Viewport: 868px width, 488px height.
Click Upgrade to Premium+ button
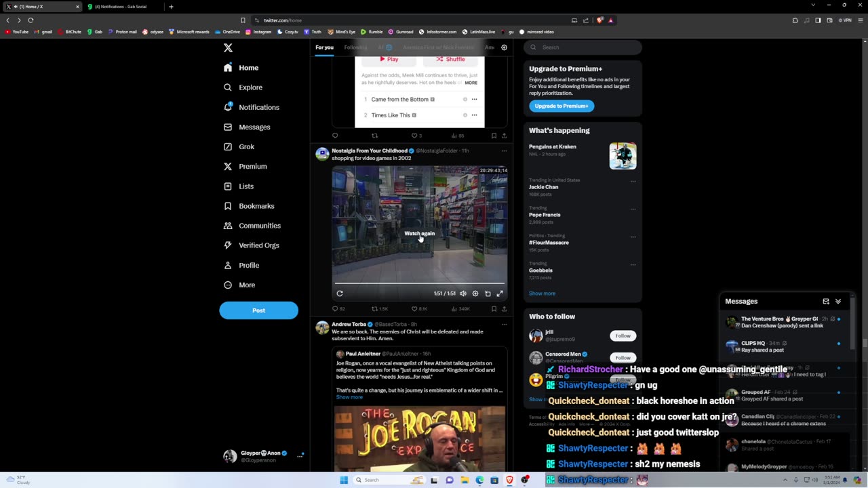point(561,106)
